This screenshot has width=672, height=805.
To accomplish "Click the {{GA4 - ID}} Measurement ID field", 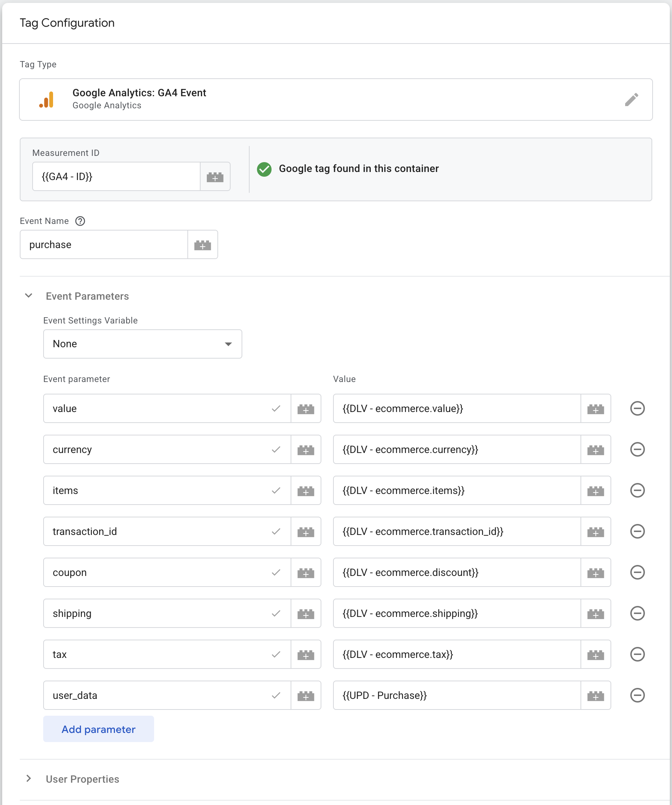I will (x=116, y=177).
